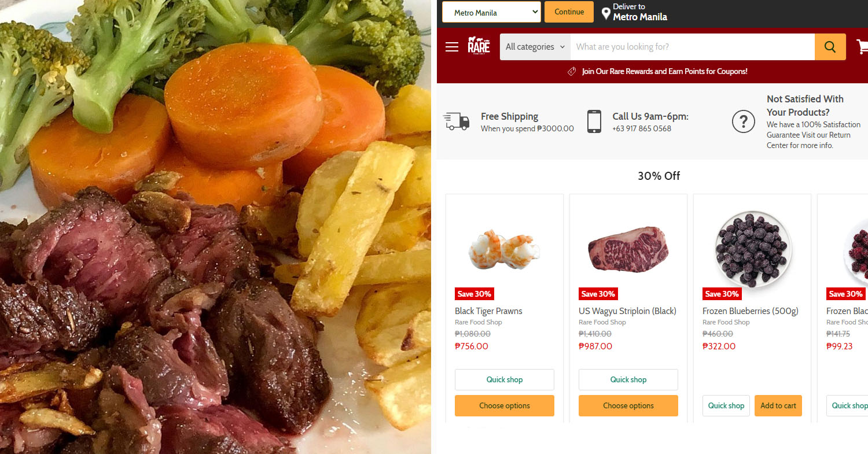Click the phone icon beside Call Us

(x=594, y=121)
